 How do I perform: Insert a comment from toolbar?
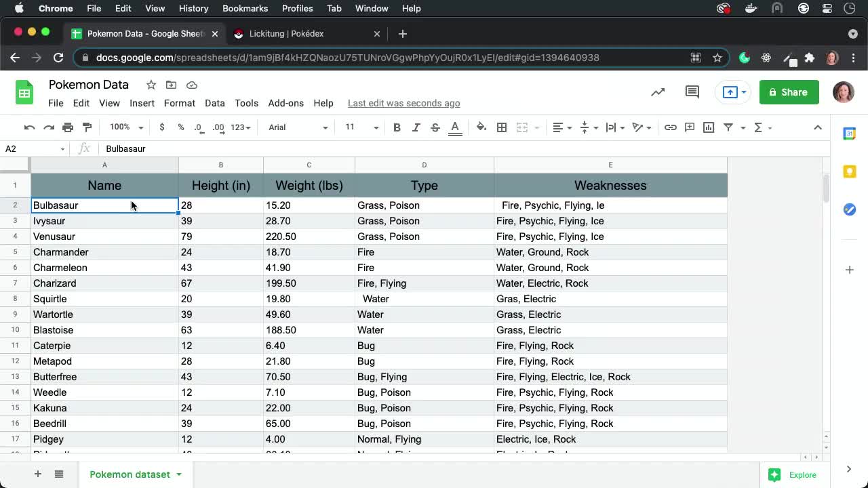point(690,127)
